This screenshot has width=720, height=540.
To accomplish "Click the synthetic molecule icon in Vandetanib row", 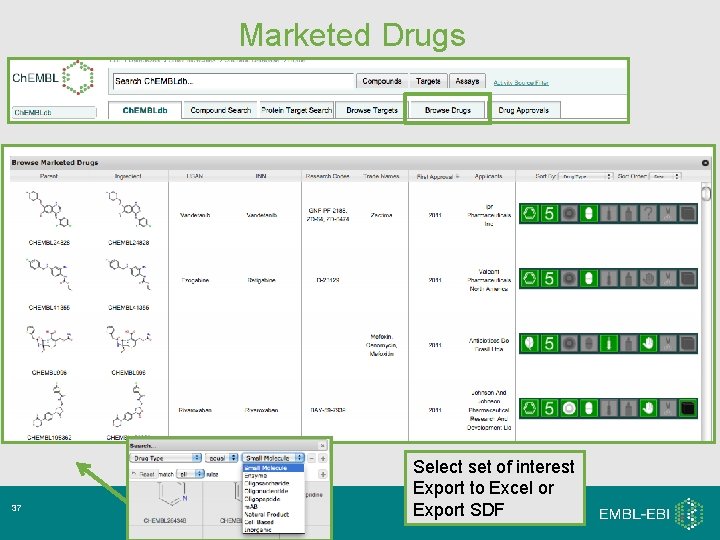I will pyautogui.click(x=529, y=214).
